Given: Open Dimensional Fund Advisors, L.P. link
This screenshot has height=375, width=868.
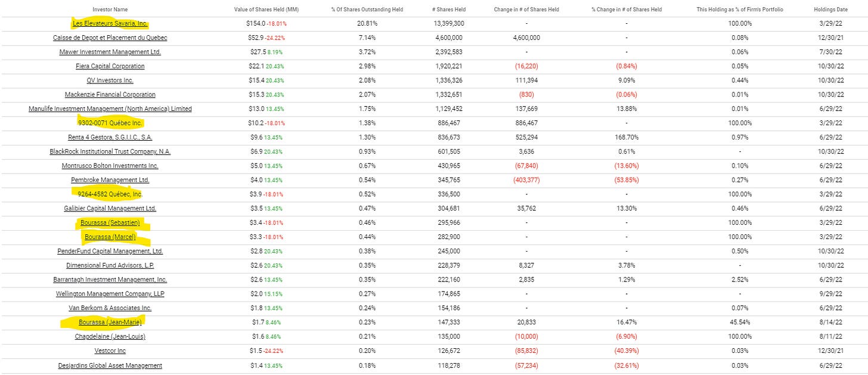Looking at the screenshot, I should (x=110, y=265).
